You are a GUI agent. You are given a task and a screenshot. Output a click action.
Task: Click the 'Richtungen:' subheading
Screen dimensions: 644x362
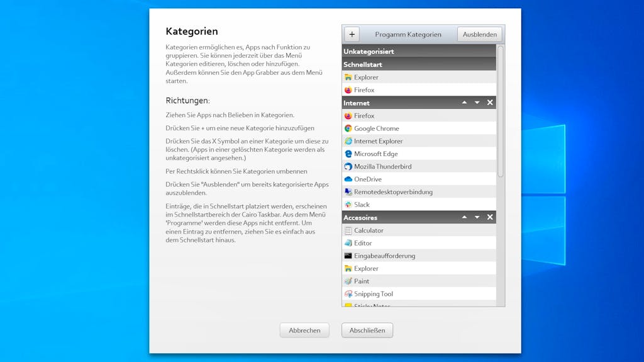coord(187,101)
